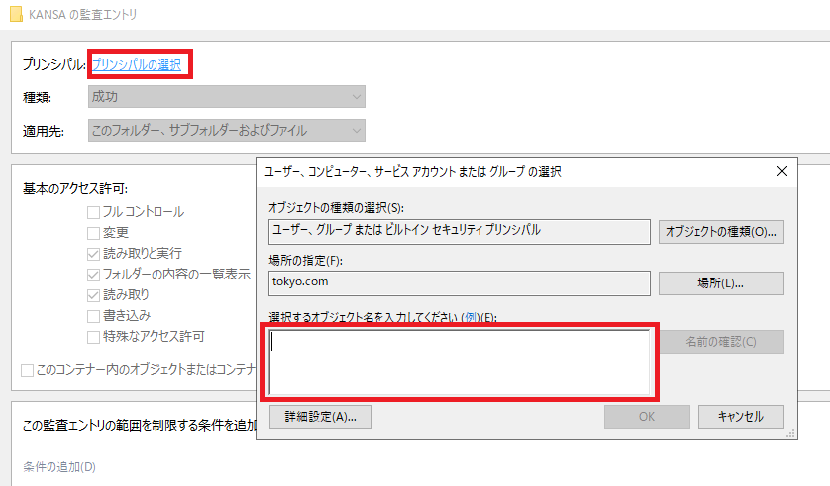Click the 条件の追加(D) link
The width and height of the screenshot is (830, 486).
(59, 466)
